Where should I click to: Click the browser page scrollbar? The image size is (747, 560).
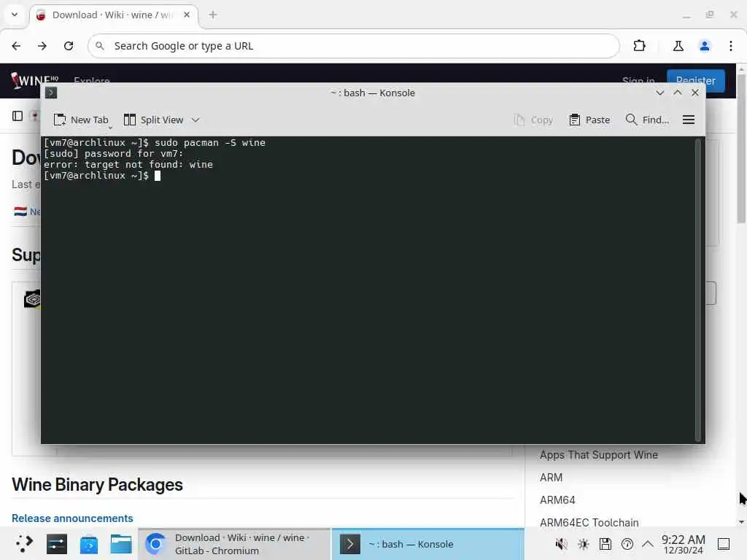click(741, 147)
